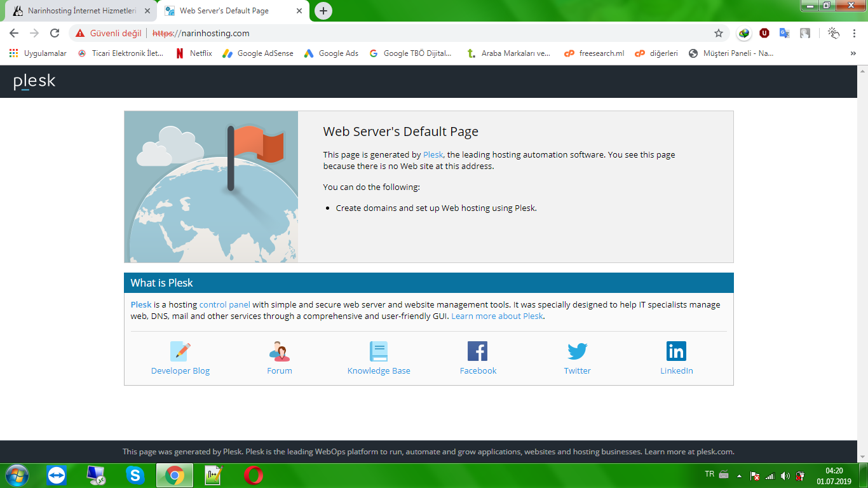Click the taskbar clock showing 04:20
Viewport: 868px width, 488px height.
(x=834, y=475)
